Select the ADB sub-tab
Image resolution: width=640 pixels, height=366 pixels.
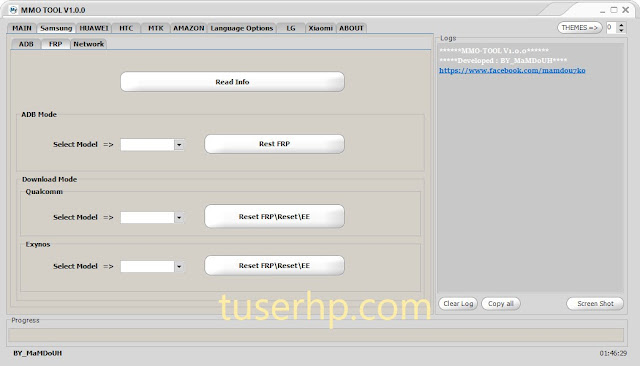(26, 44)
